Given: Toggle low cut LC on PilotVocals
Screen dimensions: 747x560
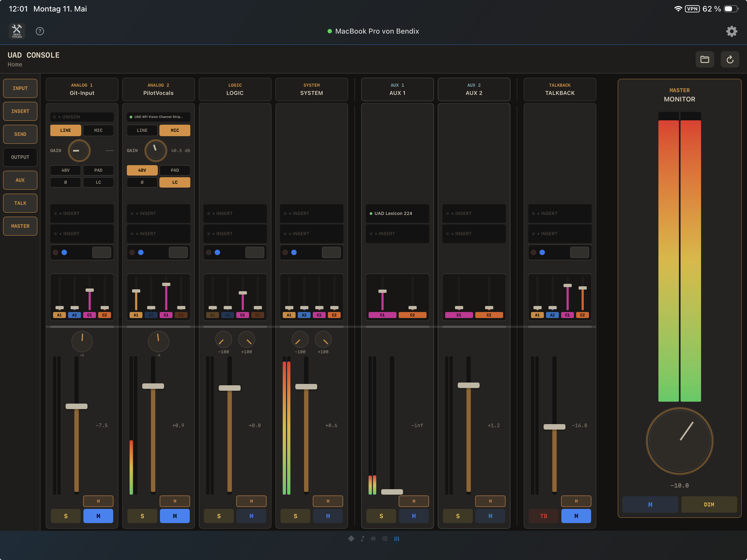Looking at the screenshot, I should [x=175, y=182].
